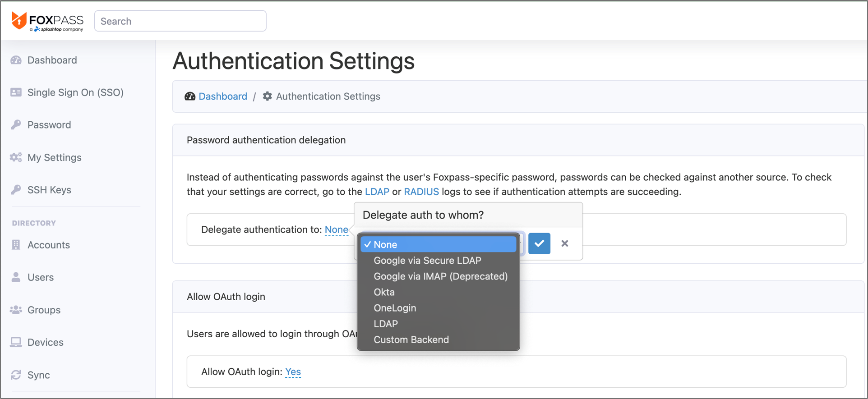Click the DIRECTORY section label
Viewport: 868px width, 399px height.
click(34, 223)
